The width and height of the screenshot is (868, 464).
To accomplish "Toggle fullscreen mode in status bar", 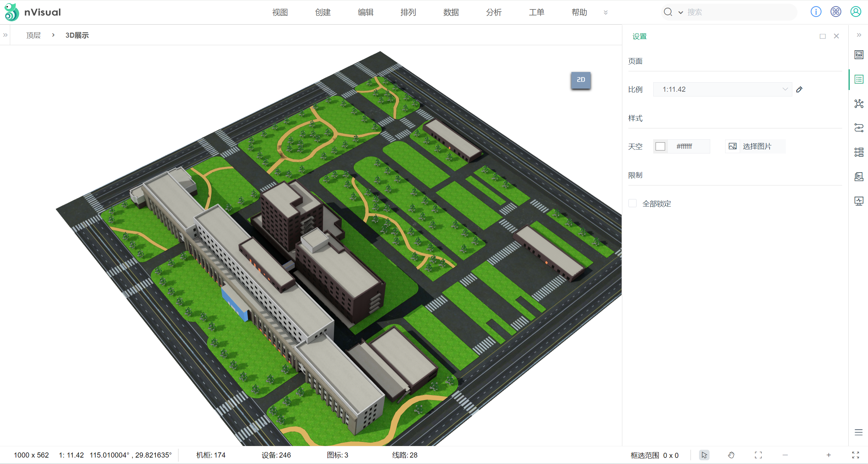I will point(855,455).
